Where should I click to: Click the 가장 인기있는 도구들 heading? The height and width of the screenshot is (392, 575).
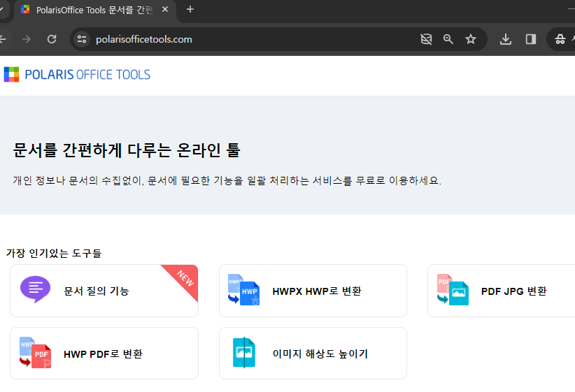(x=54, y=253)
